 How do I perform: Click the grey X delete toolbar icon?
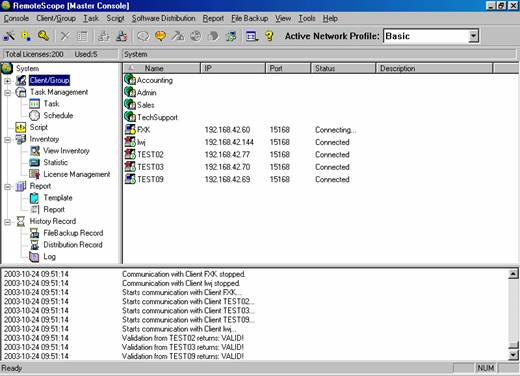(x=65, y=36)
